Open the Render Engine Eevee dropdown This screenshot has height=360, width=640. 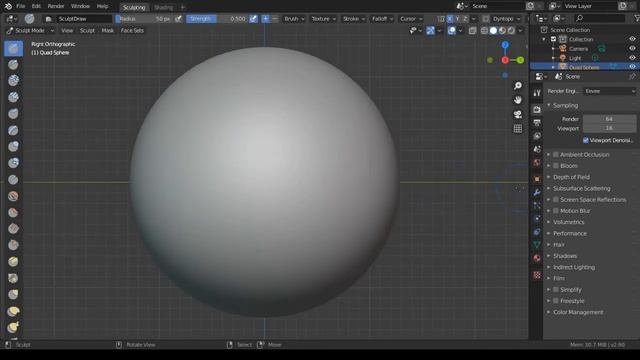(610, 91)
